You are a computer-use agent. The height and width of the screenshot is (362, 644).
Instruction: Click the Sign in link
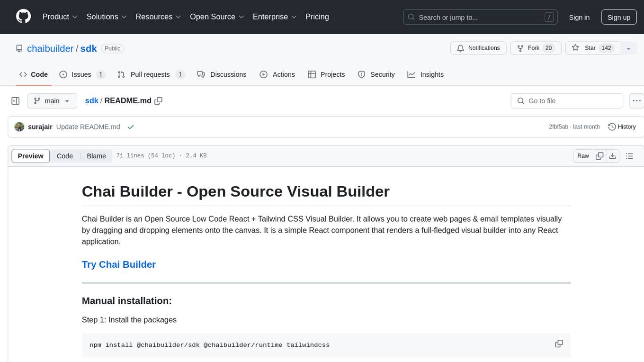579,17
